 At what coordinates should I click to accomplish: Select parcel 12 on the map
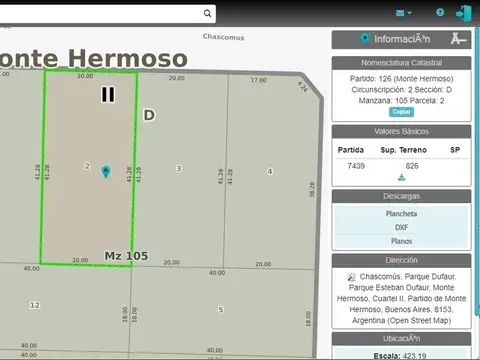(x=35, y=305)
